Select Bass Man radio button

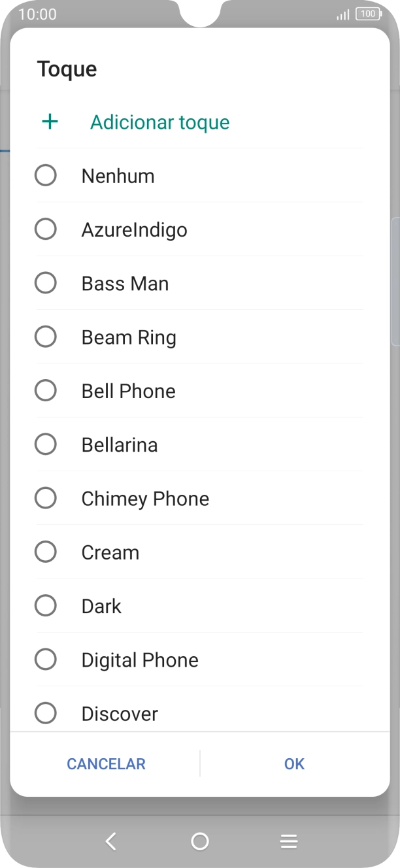(x=46, y=283)
